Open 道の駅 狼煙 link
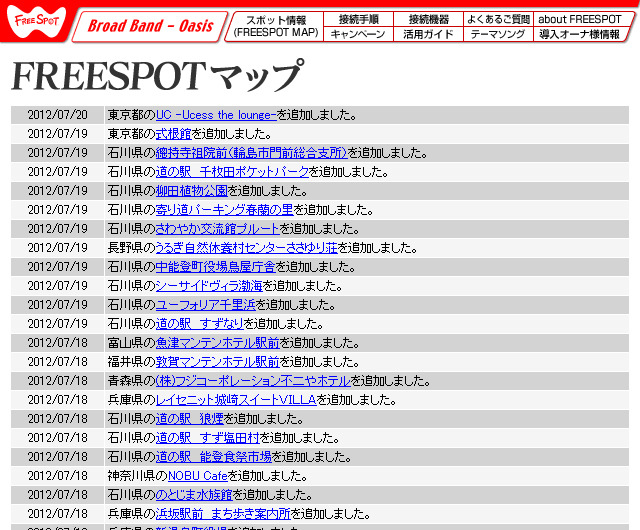 (190, 419)
